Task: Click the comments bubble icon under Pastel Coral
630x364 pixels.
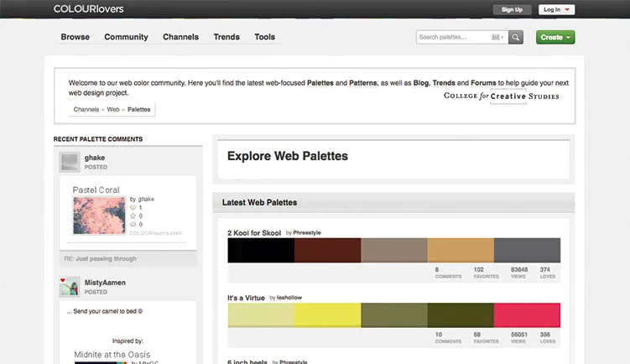Action: [x=133, y=225]
